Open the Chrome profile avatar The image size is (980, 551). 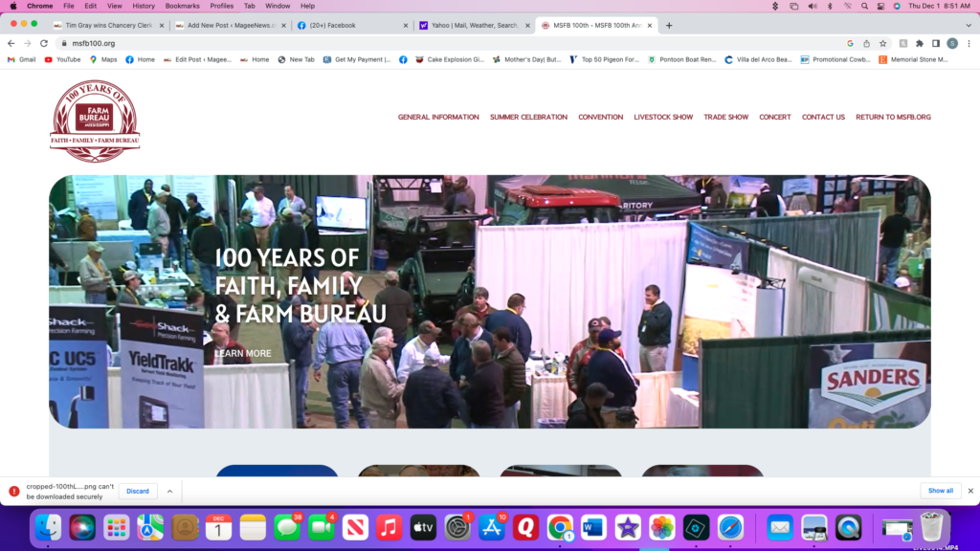point(952,43)
